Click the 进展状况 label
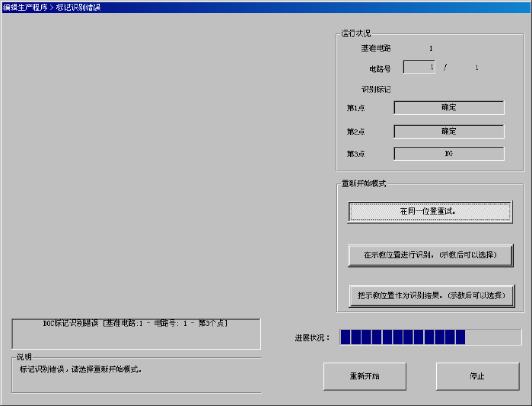This screenshot has height=406, width=532. 312,338
